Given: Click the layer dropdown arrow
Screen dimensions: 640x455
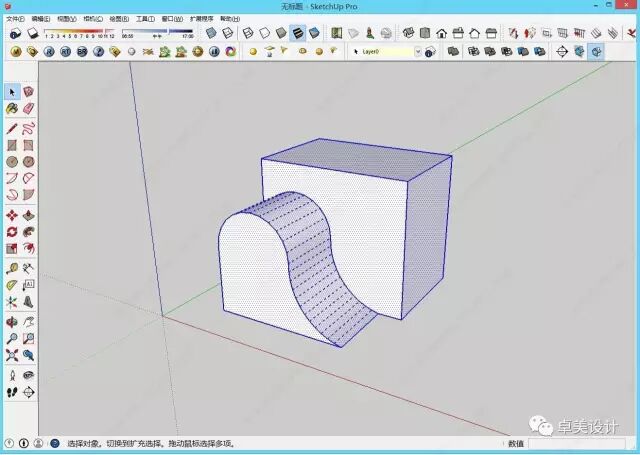Looking at the screenshot, I should (418, 52).
